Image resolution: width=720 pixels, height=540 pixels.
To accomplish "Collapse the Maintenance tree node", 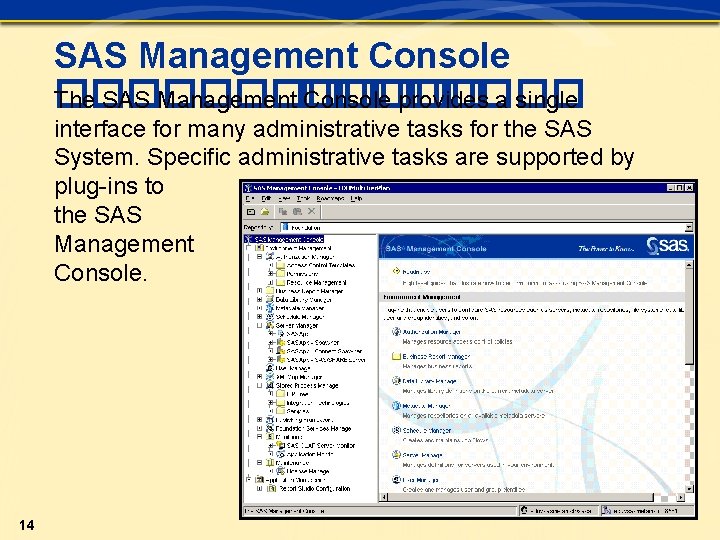I will pos(259,462).
